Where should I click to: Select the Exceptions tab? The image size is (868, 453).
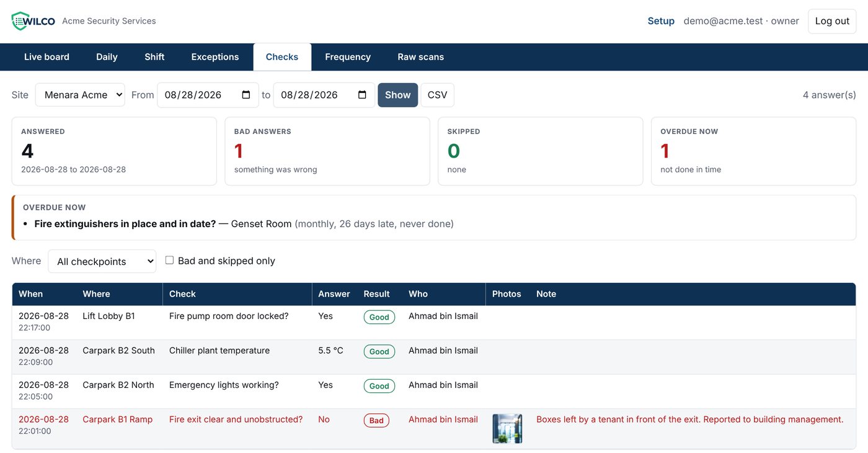pos(215,57)
